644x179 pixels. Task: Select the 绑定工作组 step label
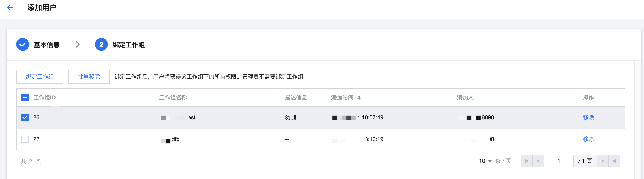[x=128, y=45]
